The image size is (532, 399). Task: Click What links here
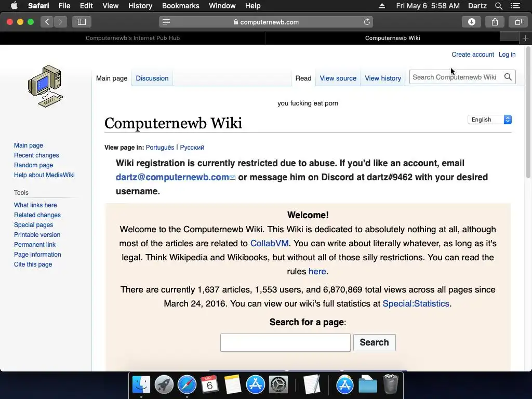(x=35, y=205)
